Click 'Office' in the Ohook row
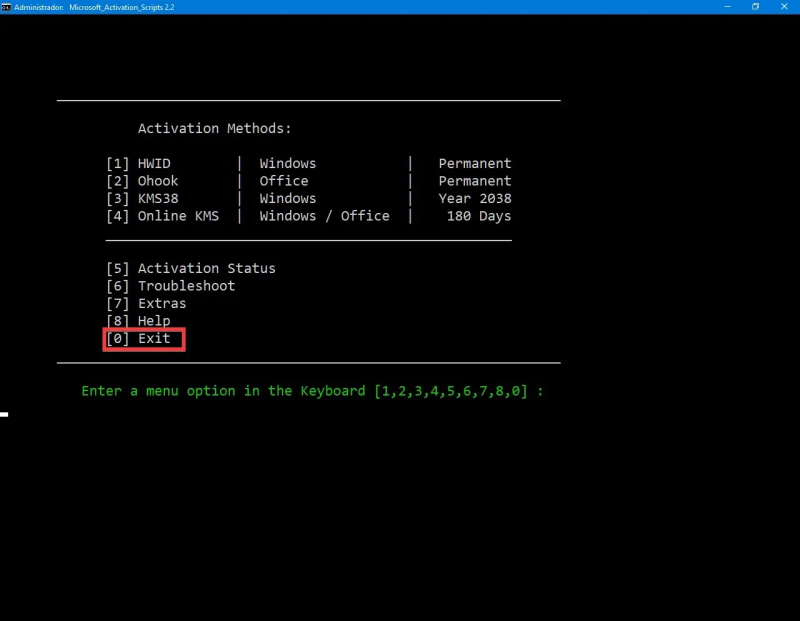Screen dimensions: 800x621 [284, 181]
